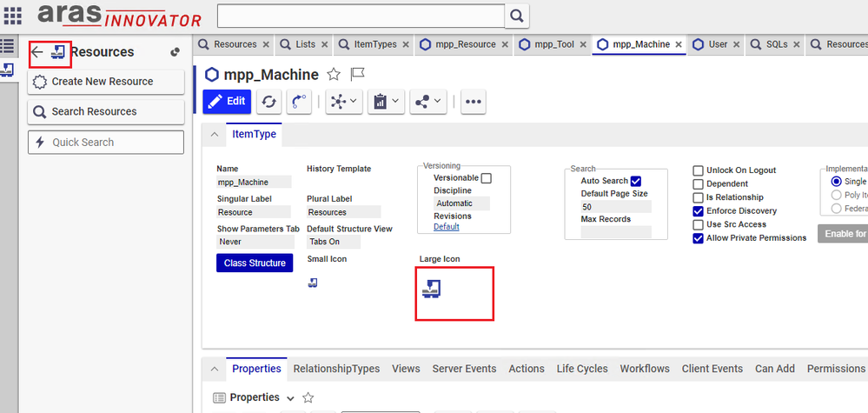
Task: Collapse the ItemType section chevron
Action: 215,135
